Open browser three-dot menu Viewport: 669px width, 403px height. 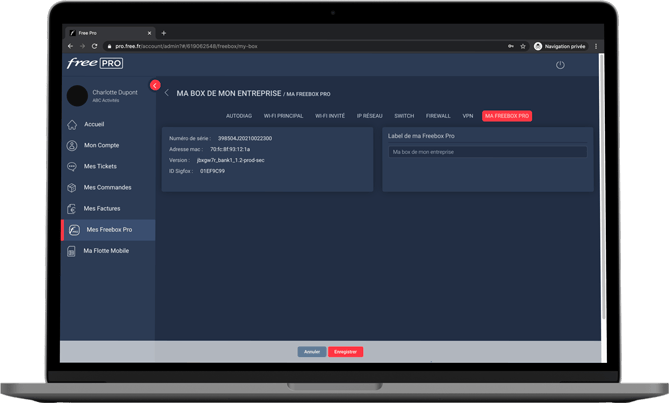point(596,46)
